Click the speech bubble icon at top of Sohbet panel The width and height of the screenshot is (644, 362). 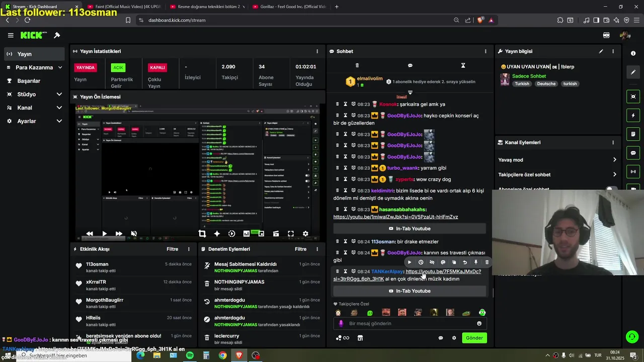(x=410, y=65)
